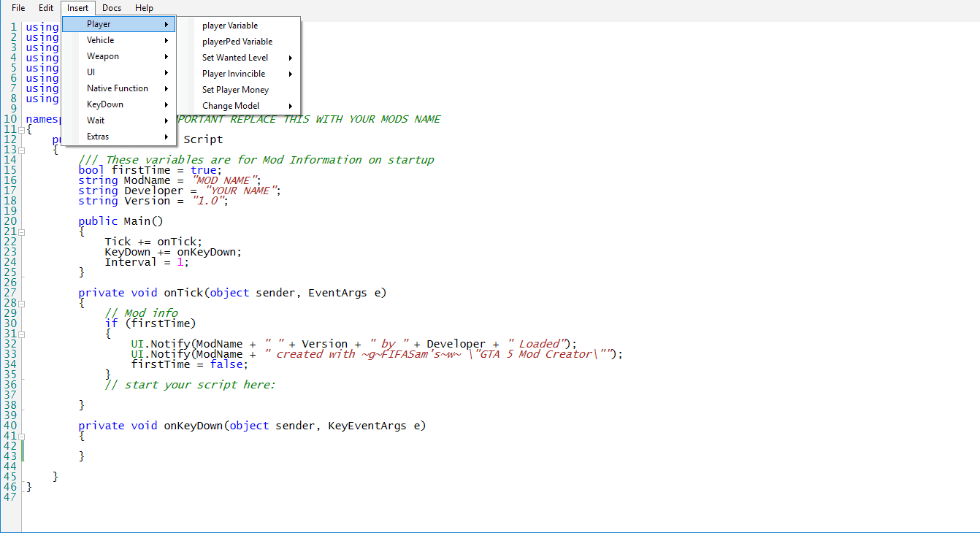Choose Set Player Money
980x533 pixels.
click(x=239, y=90)
